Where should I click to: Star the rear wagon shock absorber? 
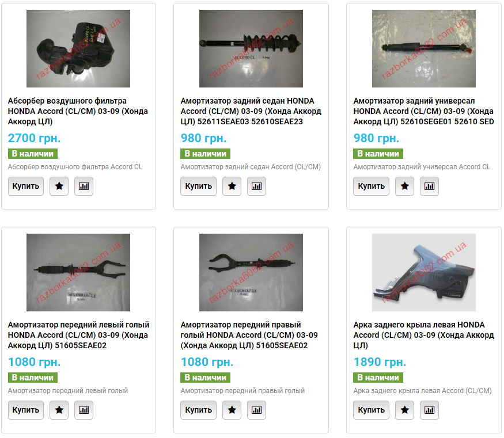405,186
